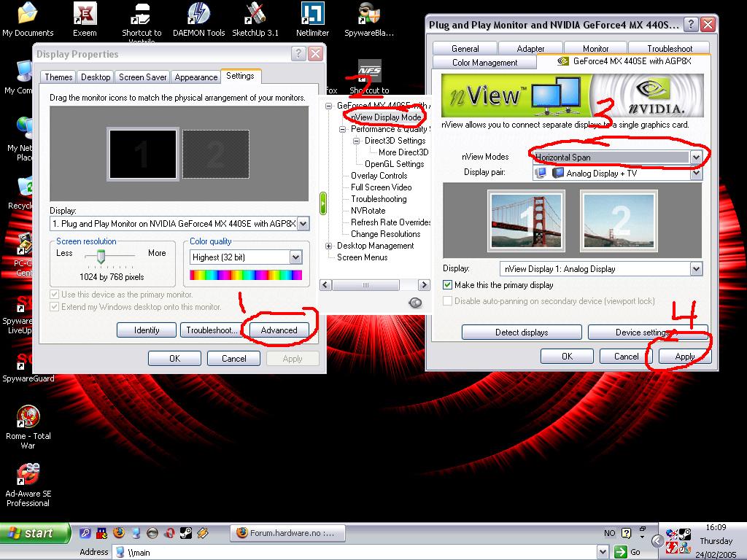Viewport: 747px width, 560px height.
Task: Open the Adapter tab
Action: (530, 48)
